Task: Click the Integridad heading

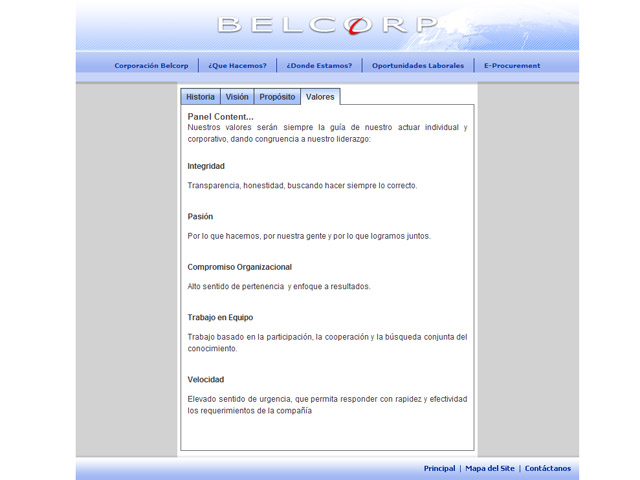Action: pyautogui.click(x=206, y=166)
